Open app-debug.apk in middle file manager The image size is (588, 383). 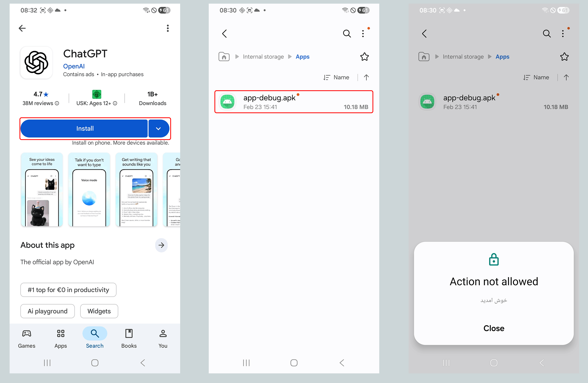[x=294, y=102]
